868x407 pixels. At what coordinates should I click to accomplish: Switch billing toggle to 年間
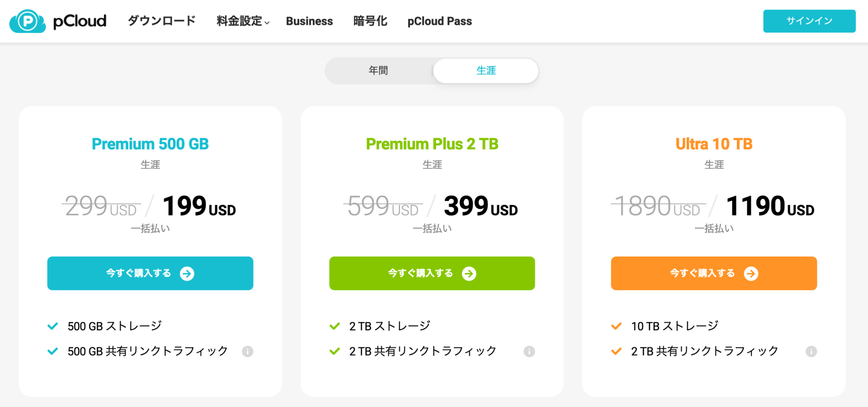pyautogui.click(x=378, y=70)
